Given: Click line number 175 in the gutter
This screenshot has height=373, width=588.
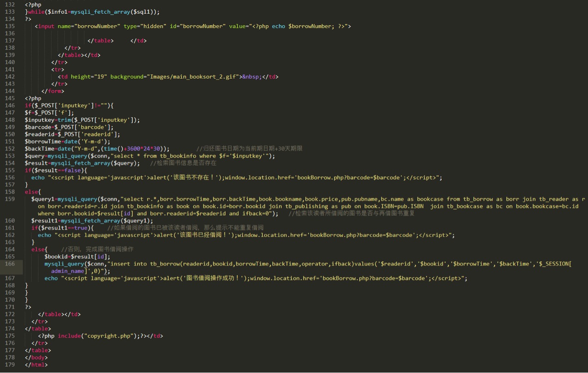Looking at the screenshot, I should (x=10, y=336).
